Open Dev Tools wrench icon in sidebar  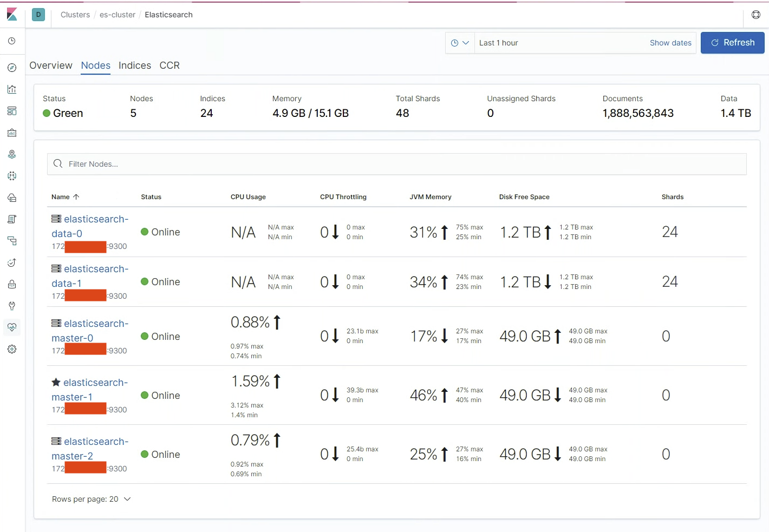(12, 306)
